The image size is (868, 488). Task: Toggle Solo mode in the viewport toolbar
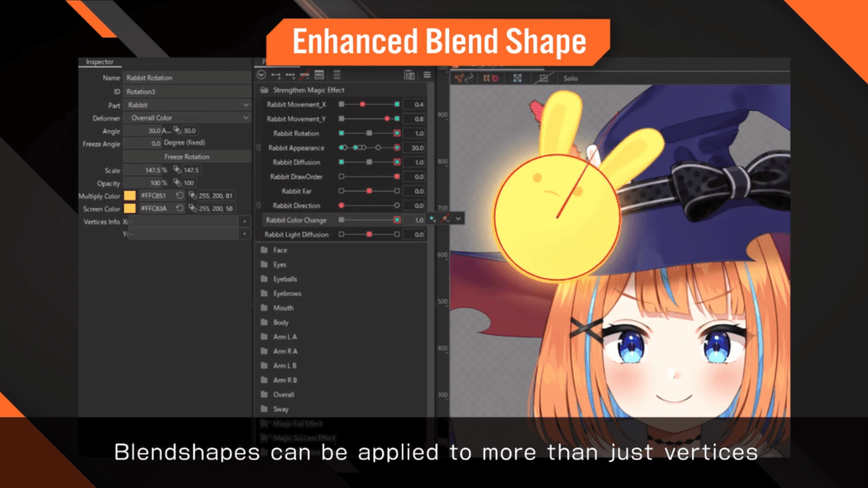click(x=570, y=78)
